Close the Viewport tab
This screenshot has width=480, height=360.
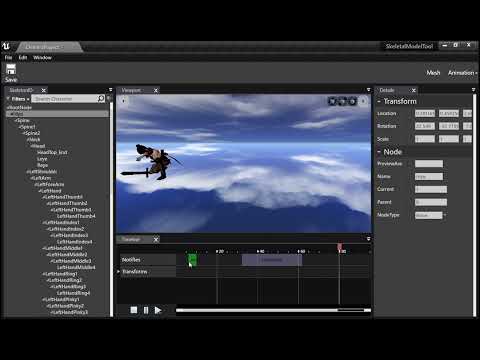click(x=155, y=90)
